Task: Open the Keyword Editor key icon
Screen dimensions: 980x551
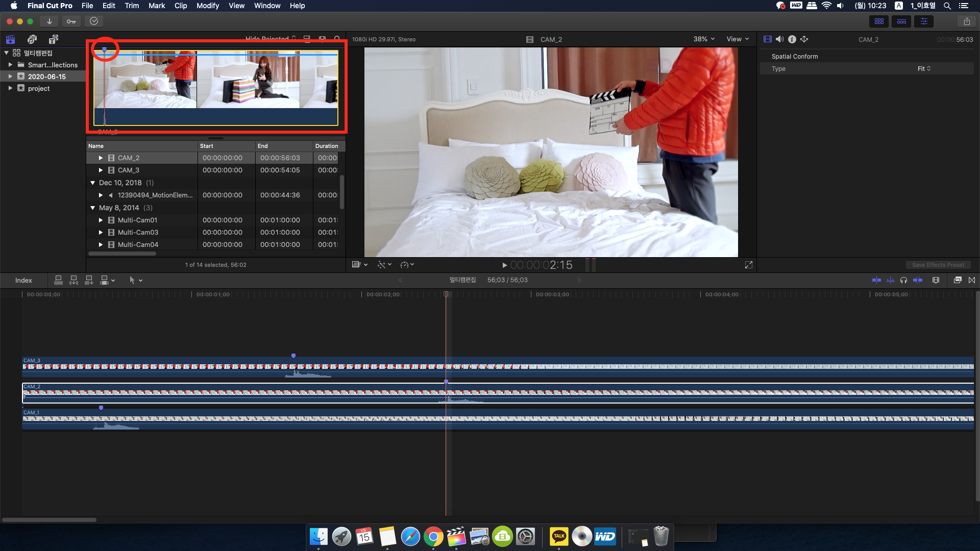Action: click(x=71, y=21)
